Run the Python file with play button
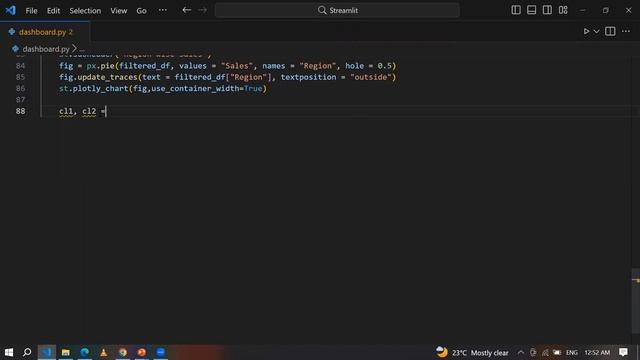Image resolution: width=640 pixels, height=360 pixels. [x=586, y=31]
